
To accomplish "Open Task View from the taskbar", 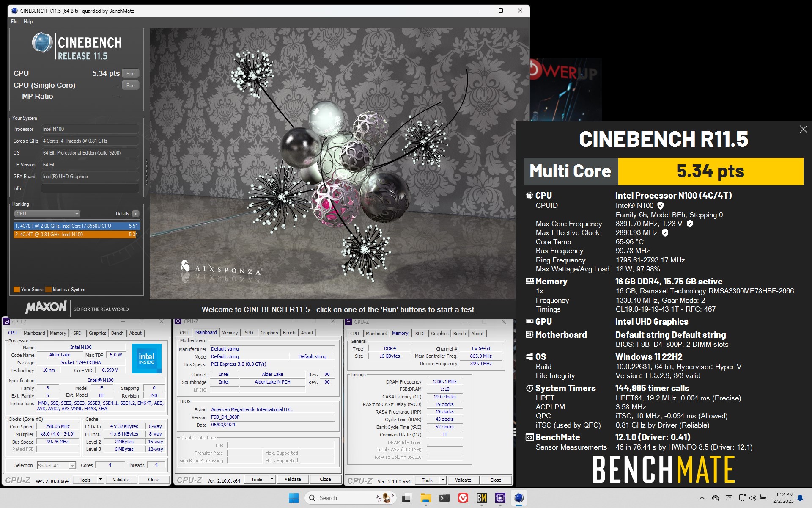I will pyautogui.click(x=406, y=498).
